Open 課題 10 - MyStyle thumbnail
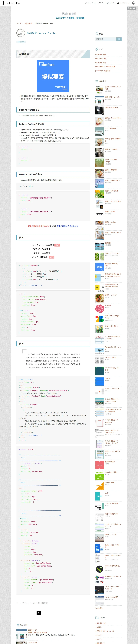 click(99, 152)
